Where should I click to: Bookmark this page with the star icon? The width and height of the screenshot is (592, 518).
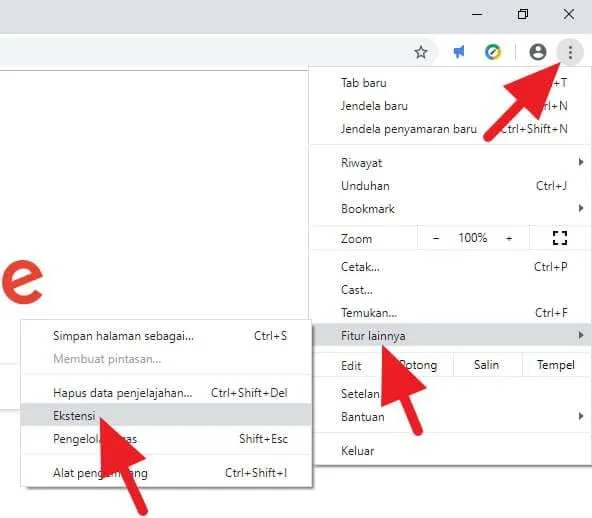point(421,52)
